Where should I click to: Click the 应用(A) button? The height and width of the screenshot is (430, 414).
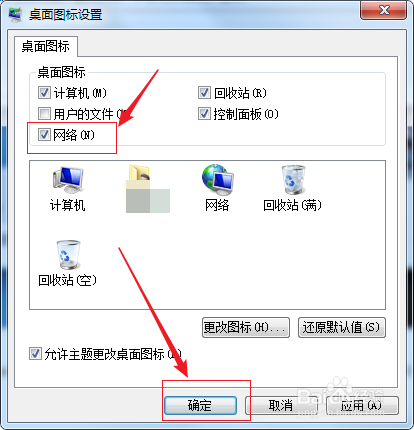click(362, 405)
